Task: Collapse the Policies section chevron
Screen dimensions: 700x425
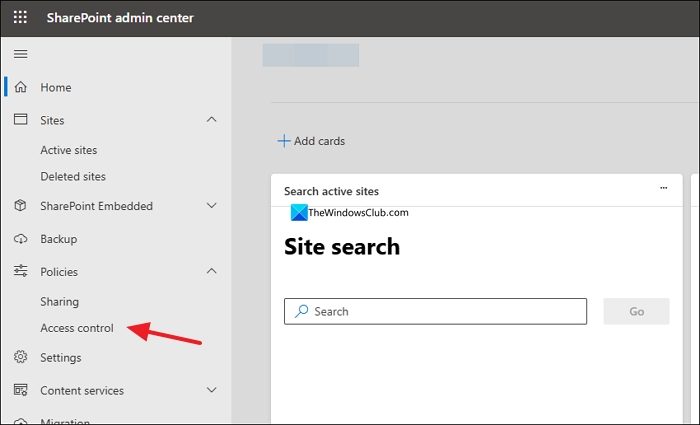Action: tap(212, 271)
